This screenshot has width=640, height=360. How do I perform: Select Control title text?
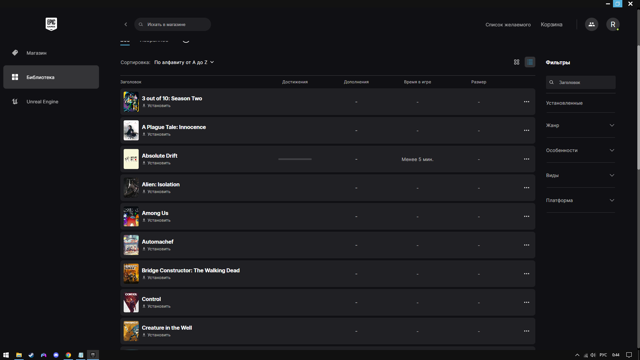151,299
